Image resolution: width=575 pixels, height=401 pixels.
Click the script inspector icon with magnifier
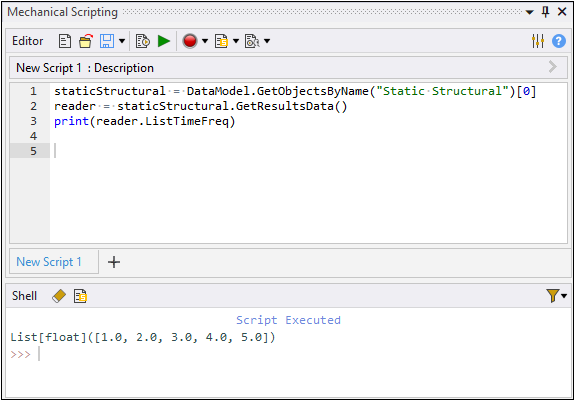point(252,41)
